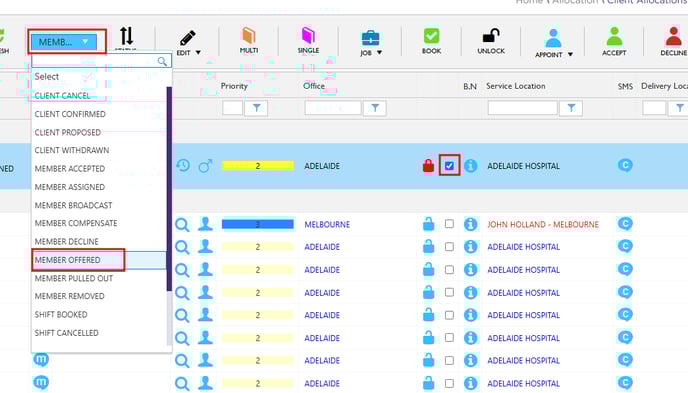Click the dropdown search magnifier icon
Image resolution: width=688 pixels, height=393 pixels.
[x=162, y=61]
